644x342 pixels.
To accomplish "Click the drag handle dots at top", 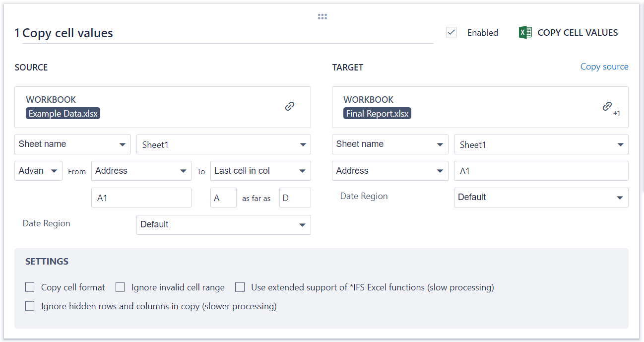I will (x=322, y=17).
